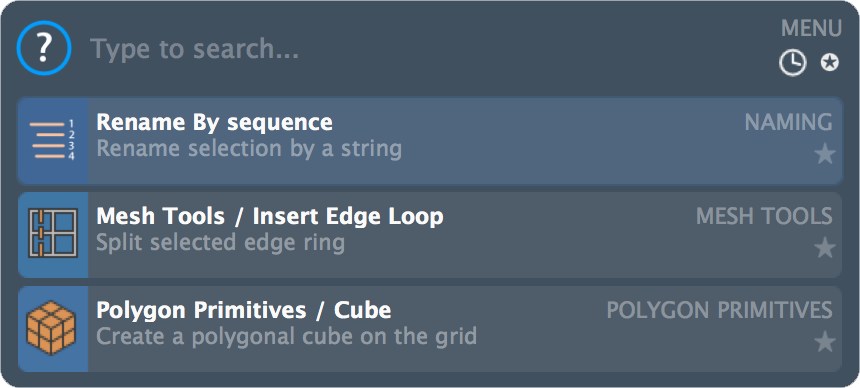Image resolution: width=860 pixels, height=388 pixels.
Task: Select the MESH TOOLS category label
Action: coord(764,216)
